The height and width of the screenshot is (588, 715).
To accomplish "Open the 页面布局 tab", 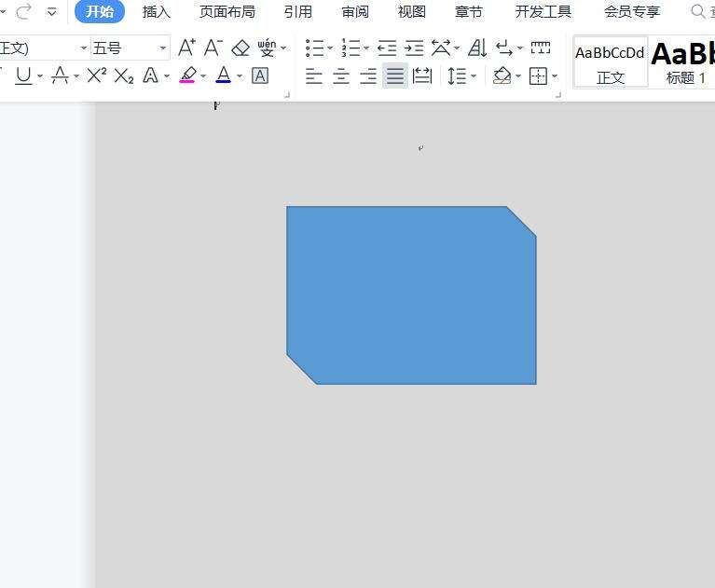I will (x=227, y=12).
